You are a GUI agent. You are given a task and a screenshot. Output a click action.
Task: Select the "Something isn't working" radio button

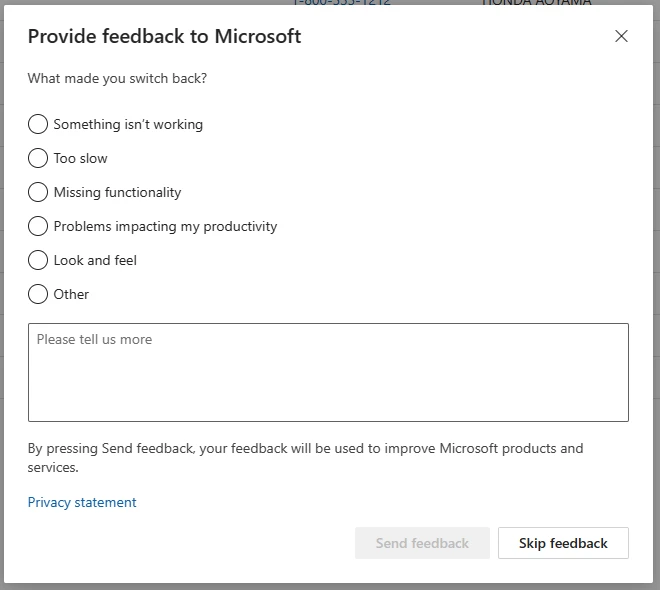pos(38,124)
